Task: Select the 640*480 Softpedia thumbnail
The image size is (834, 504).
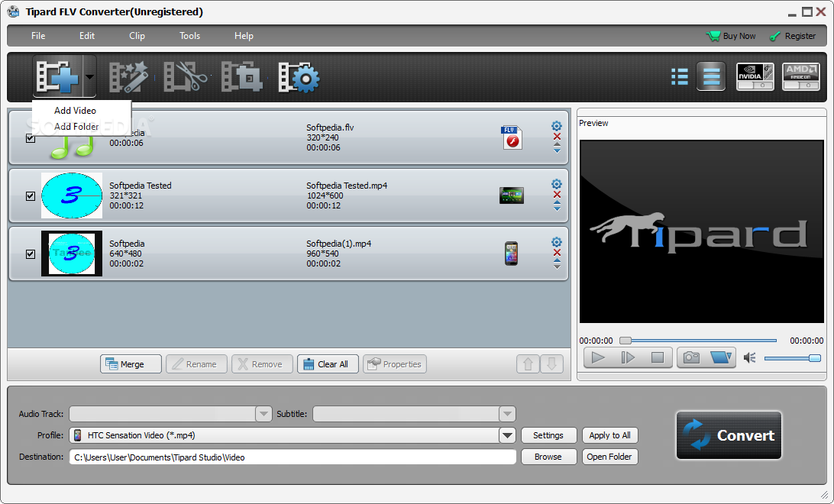Action: 72,254
